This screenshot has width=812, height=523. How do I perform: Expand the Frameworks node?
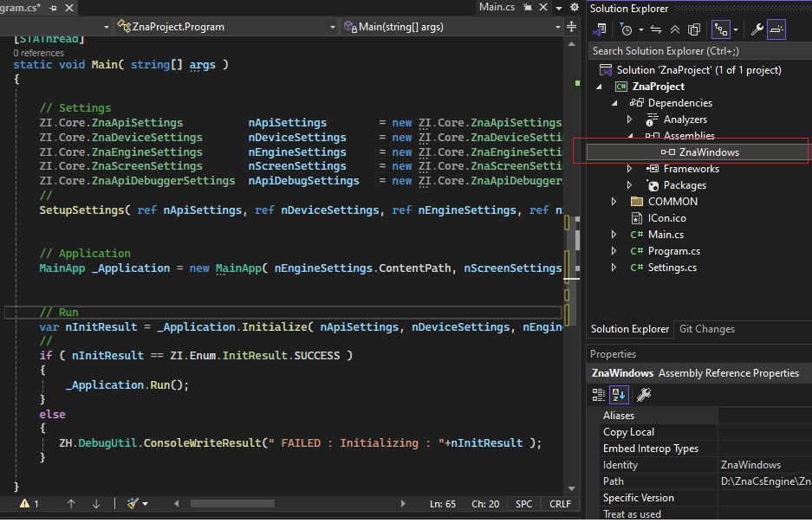629,169
